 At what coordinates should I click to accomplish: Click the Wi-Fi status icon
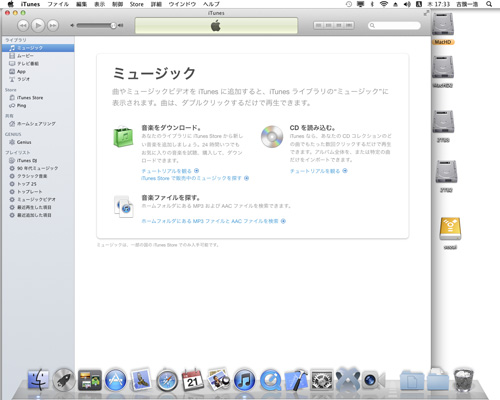(384, 4)
